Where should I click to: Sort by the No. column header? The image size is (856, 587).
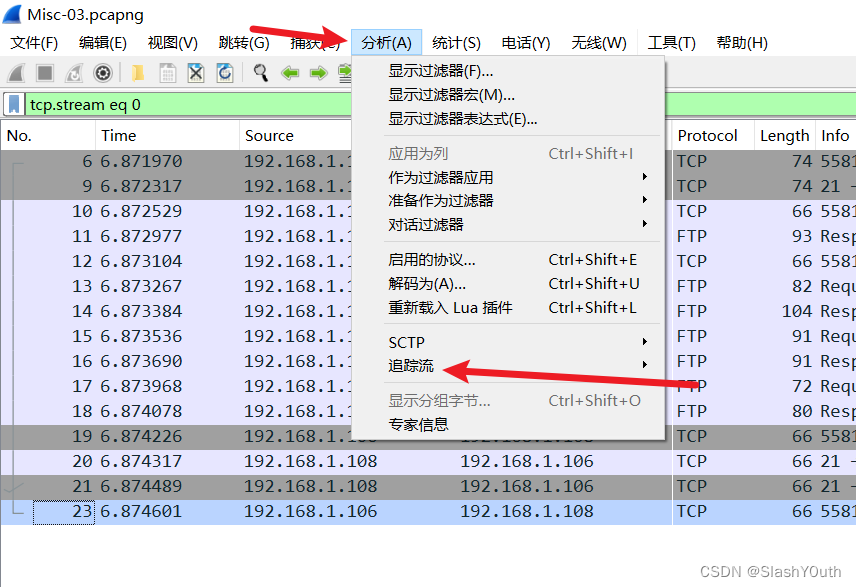[48, 135]
